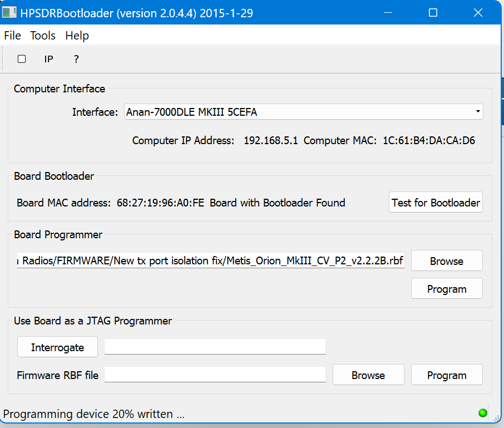Click Program in Board Programmer section
Viewport: 504px width, 428px height.
pos(447,289)
